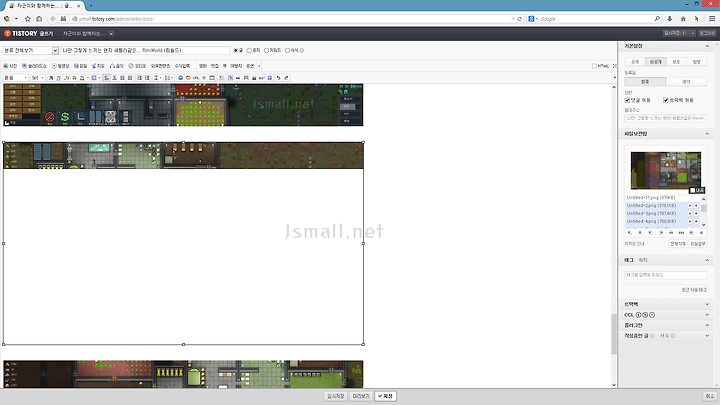Open the blog name dropdown in header
Viewport: 720px width, 405px height.
pos(111,34)
